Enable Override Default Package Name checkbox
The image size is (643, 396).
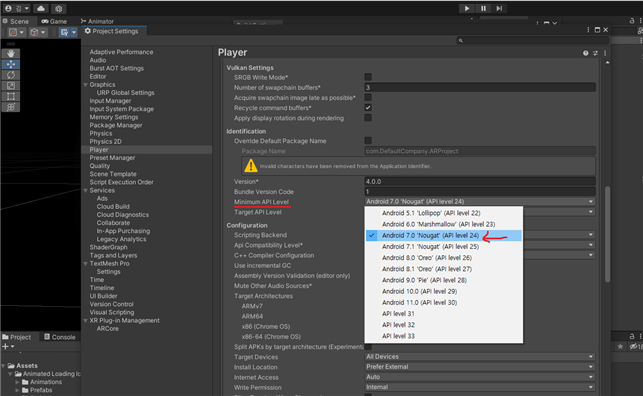[x=368, y=141]
